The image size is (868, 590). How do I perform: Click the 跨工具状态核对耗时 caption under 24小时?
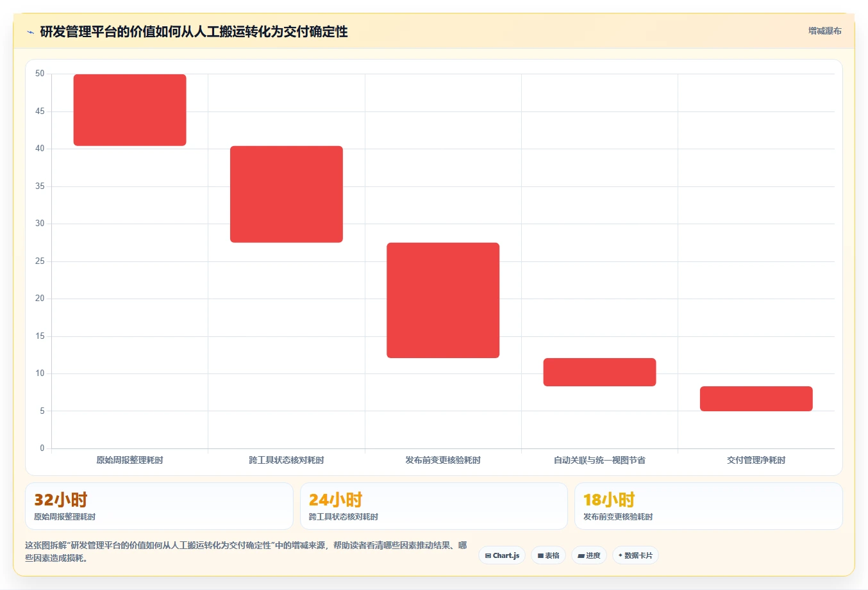pos(344,517)
